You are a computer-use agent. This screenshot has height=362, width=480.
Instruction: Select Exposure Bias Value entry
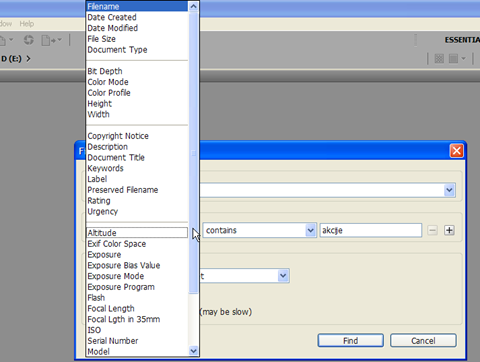click(137, 265)
